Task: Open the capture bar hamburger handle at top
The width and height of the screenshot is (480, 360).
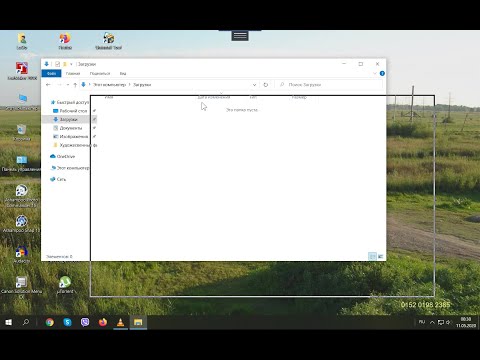Action: pyautogui.click(x=240, y=36)
